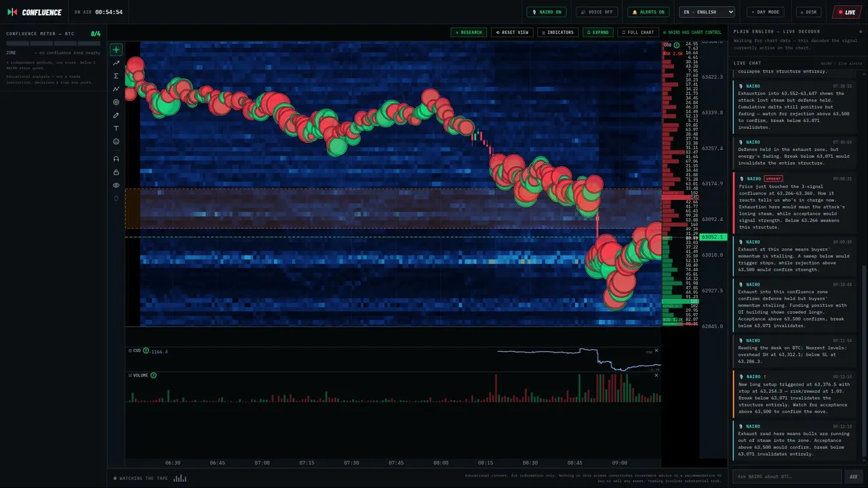Click the COB info icon
The height and width of the screenshot is (488, 868).
(x=677, y=45)
